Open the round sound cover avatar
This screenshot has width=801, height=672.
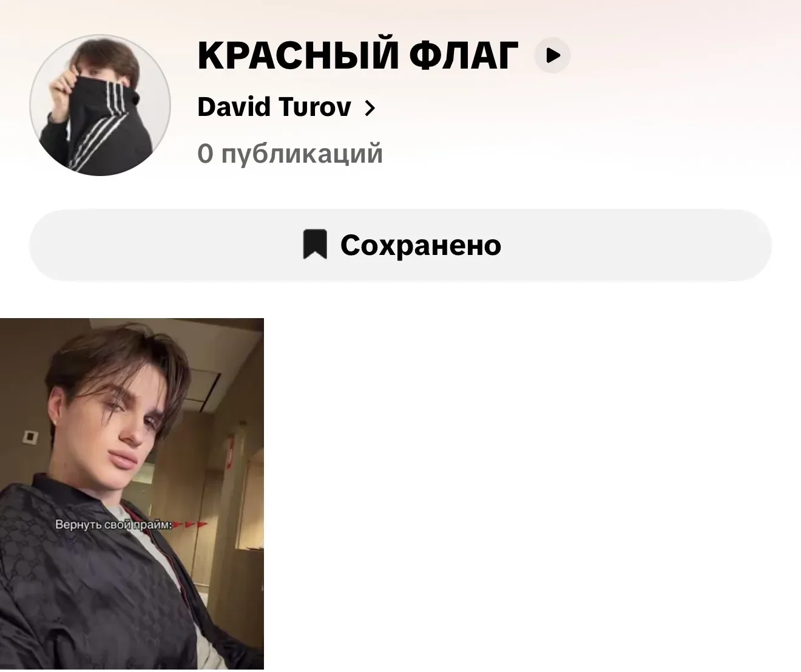(x=100, y=105)
